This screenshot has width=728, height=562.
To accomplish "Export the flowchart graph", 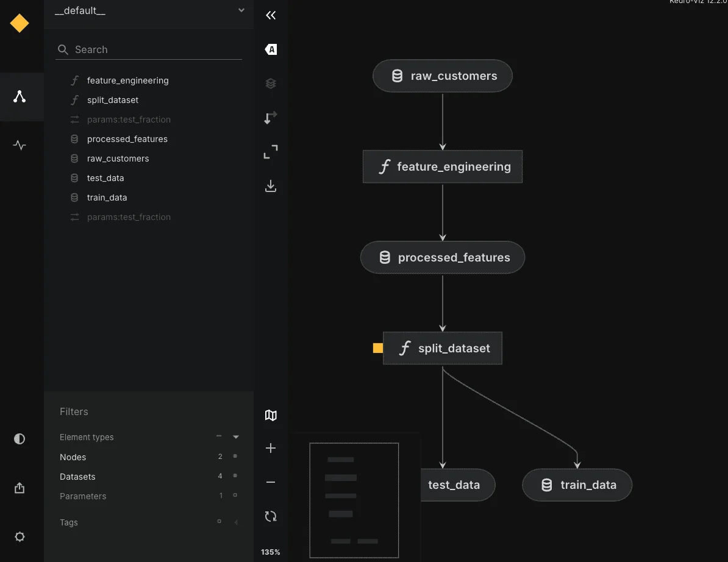I will pyautogui.click(x=271, y=186).
